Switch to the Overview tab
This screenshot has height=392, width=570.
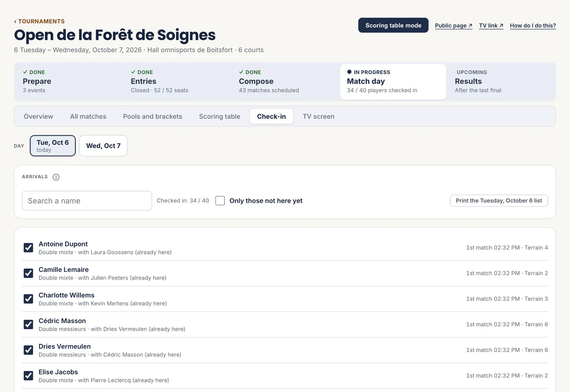tap(38, 117)
